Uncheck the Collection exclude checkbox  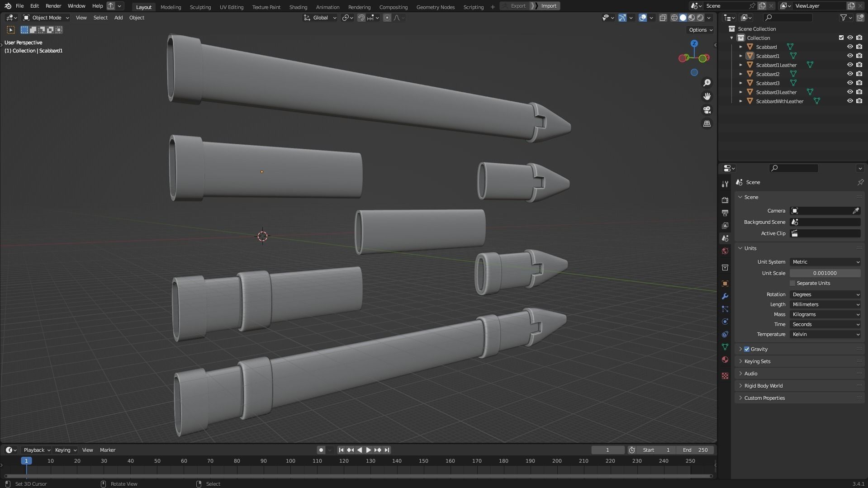tap(841, 38)
